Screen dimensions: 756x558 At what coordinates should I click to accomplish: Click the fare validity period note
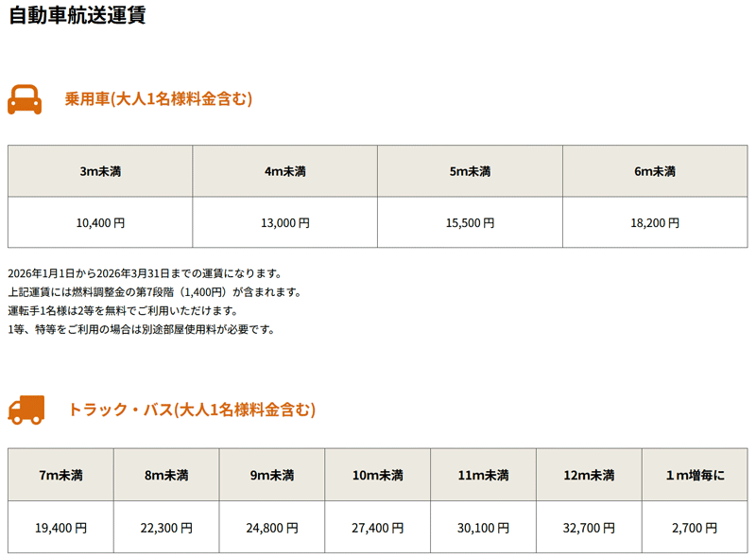[145, 273]
